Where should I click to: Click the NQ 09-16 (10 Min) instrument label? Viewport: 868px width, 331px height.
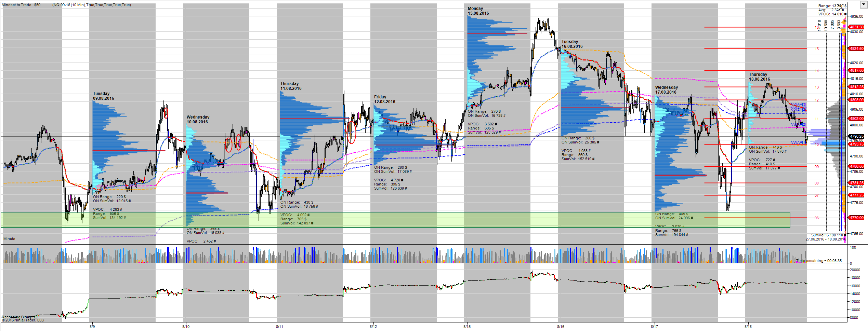pyautogui.click(x=68, y=5)
